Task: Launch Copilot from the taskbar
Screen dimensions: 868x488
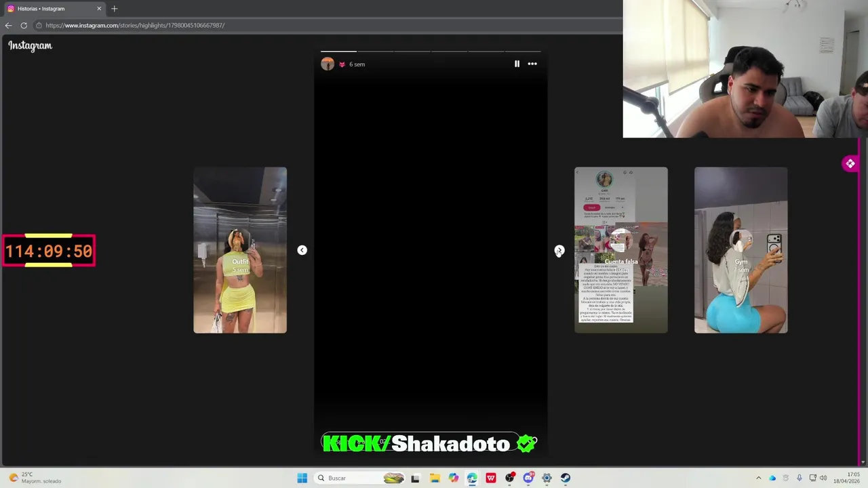Action: (453, 478)
